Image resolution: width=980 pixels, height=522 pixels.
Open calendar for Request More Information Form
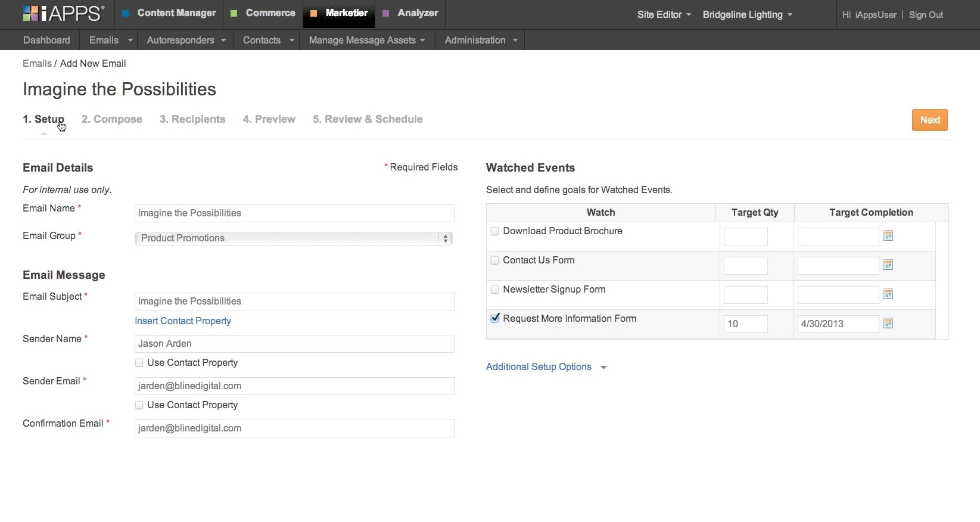tap(888, 324)
